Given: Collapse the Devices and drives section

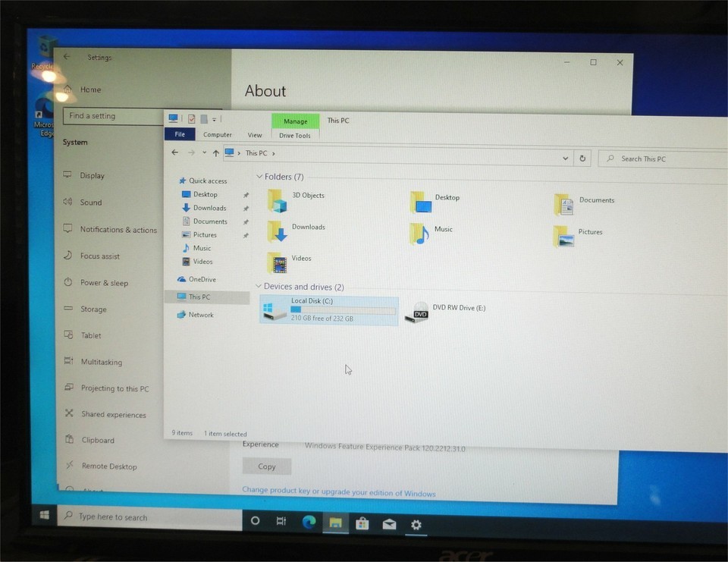Looking at the screenshot, I should [x=259, y=287].
